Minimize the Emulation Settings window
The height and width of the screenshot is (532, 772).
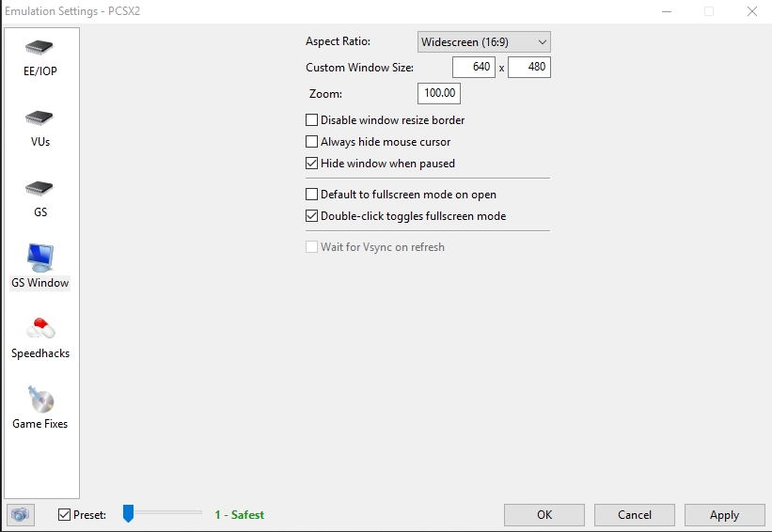click(667, 11)
